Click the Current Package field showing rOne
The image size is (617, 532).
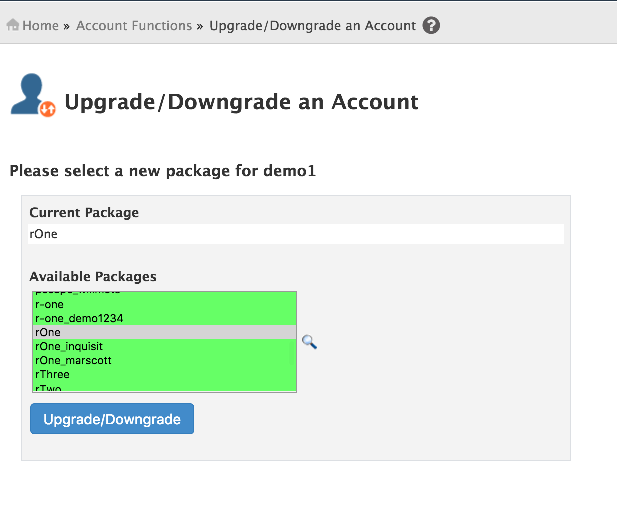pos(296,234)
